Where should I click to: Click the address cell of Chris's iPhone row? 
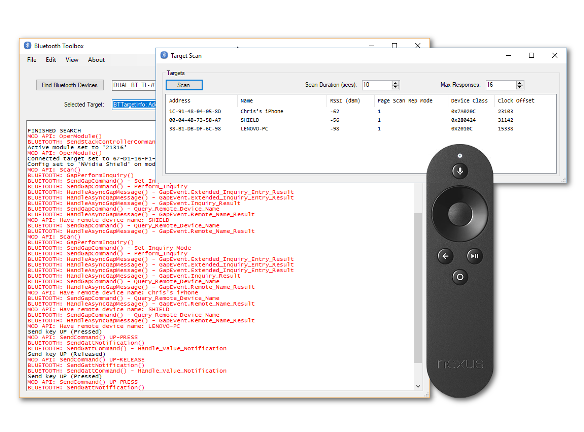195,111
